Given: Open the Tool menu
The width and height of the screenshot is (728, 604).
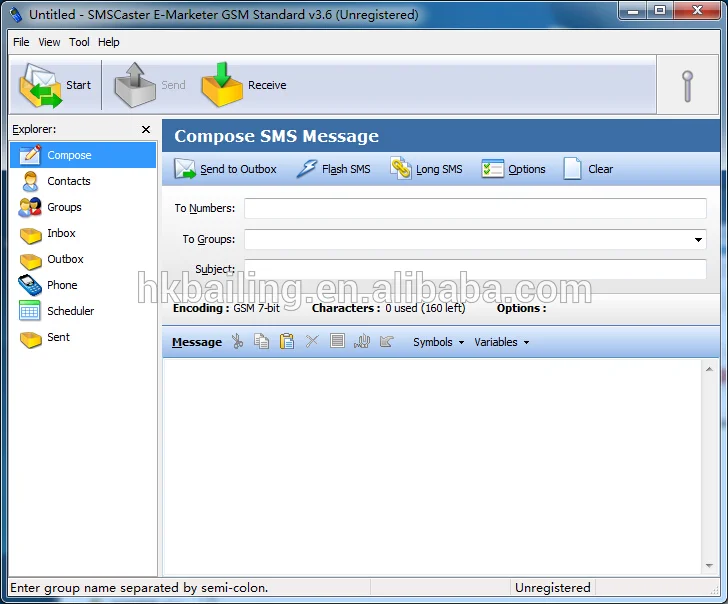Looking at the screenshot, I should point(79,42).
